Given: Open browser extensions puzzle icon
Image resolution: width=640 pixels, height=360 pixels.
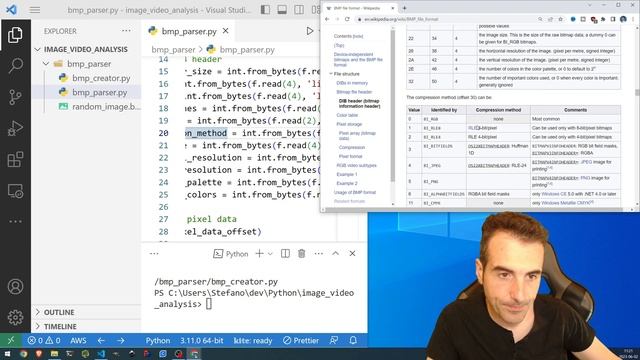Looking at the screenshot, I should pos(603,19).
